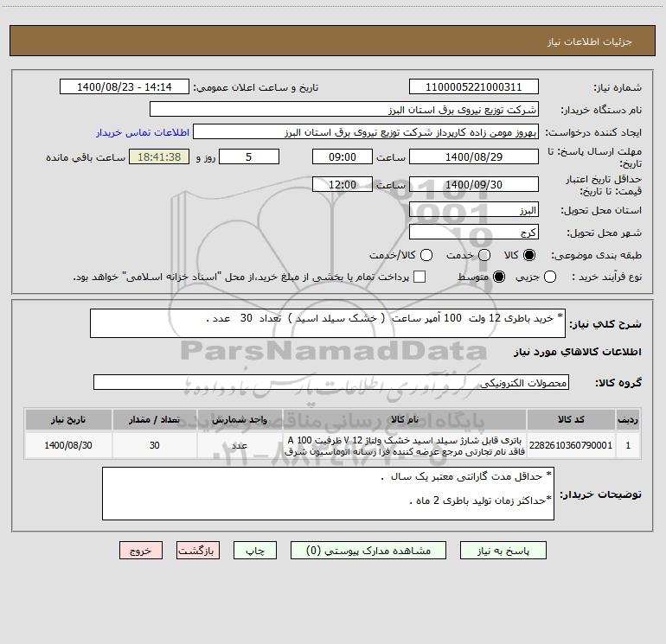Click the delivery province field البرز
This screenshot has height=644, width=666.
pos(474,209)
